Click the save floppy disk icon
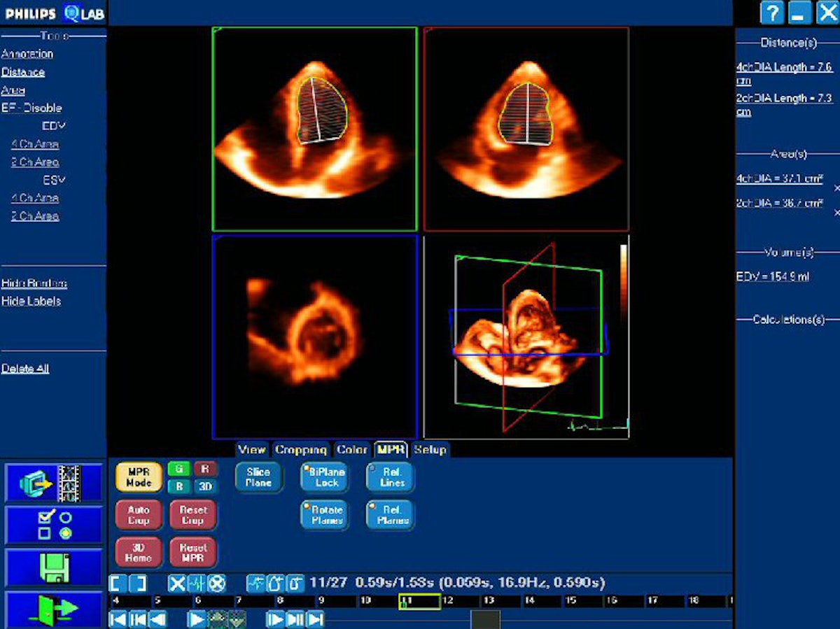This screenshot has height=629, width=840. pos(53,567)
